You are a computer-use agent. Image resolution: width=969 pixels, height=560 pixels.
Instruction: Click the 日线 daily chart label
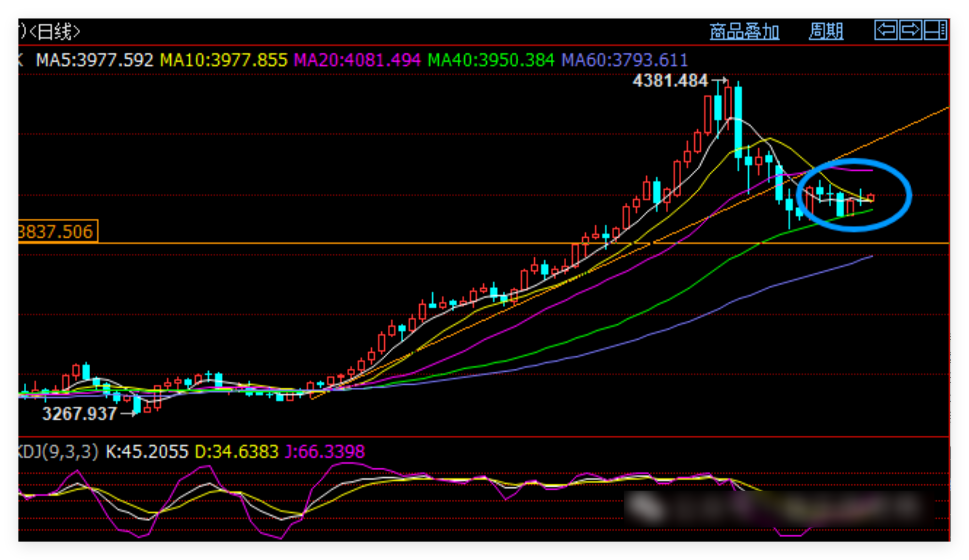coord(54,32)
